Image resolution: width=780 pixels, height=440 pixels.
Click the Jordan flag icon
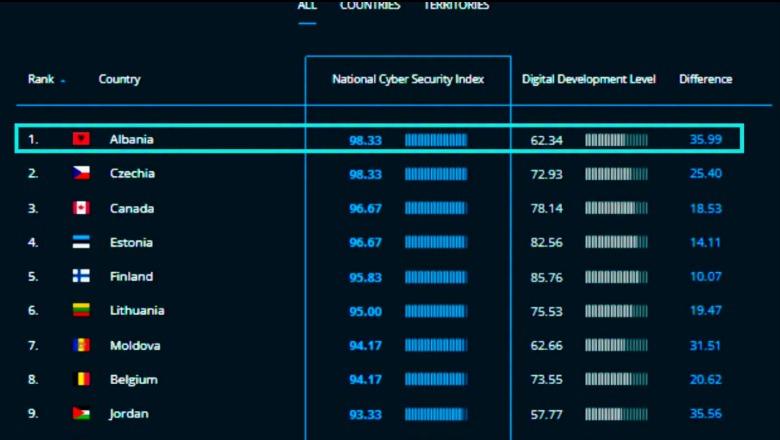point(81,413)
